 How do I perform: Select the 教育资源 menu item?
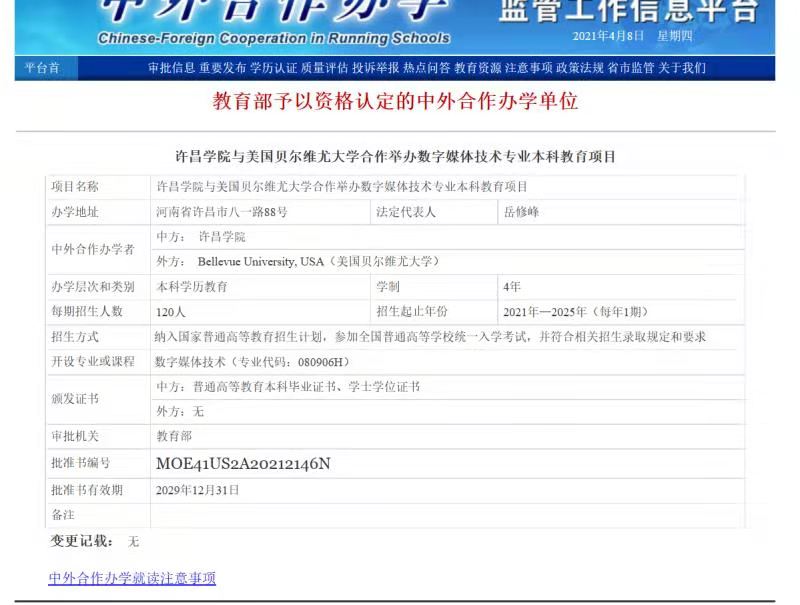(477, 68)
